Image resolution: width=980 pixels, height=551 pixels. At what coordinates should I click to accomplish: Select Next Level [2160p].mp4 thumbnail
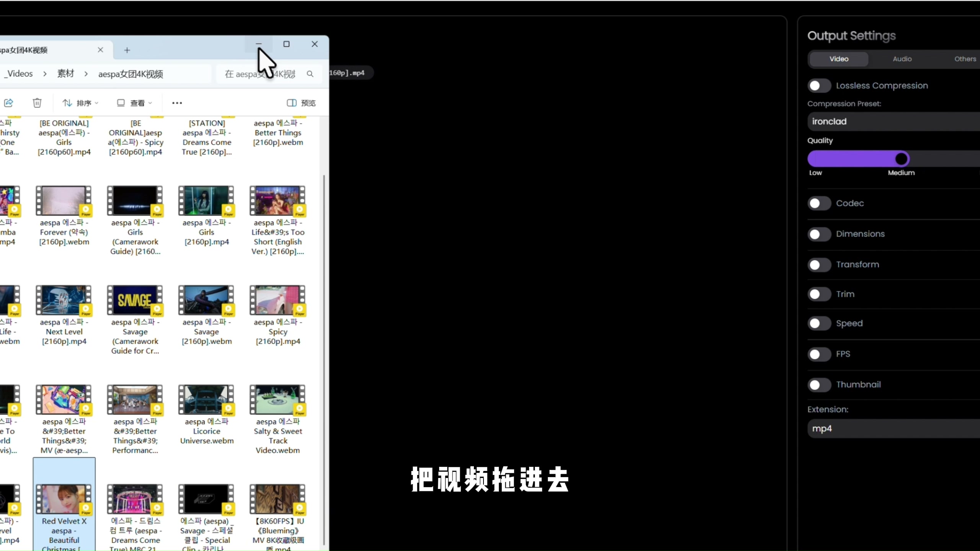(64, 300)
